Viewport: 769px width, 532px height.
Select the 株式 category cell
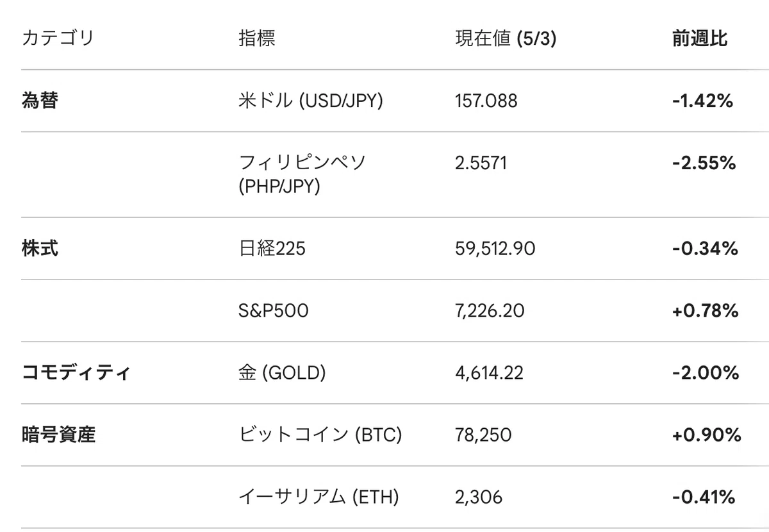[x=40, y=249]
